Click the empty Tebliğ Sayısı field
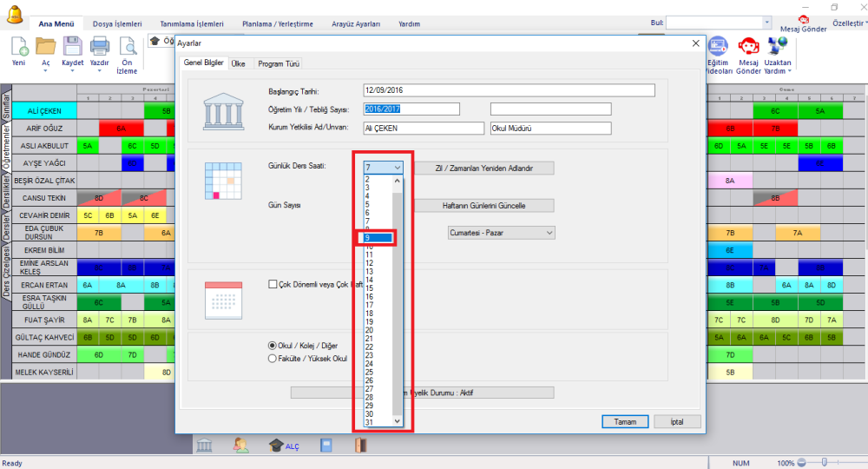Screen dimensions: 868x469 pyautogui.click(x=551, y=109)
